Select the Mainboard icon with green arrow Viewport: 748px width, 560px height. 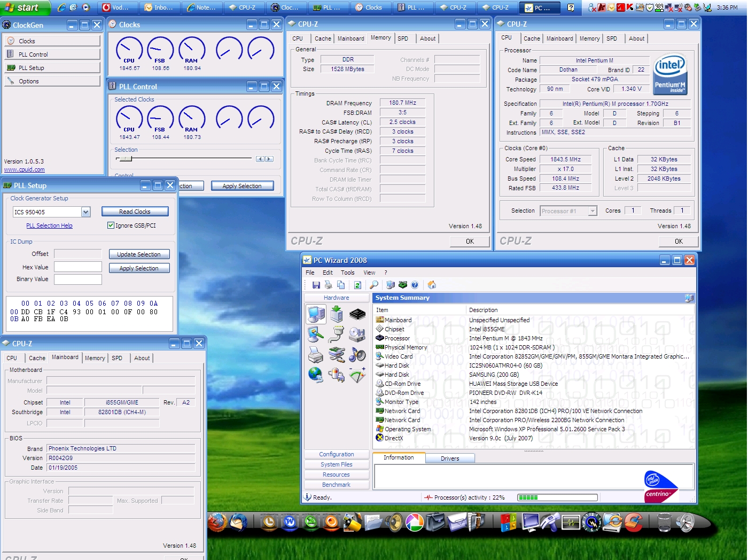click(x=337, y=314)
